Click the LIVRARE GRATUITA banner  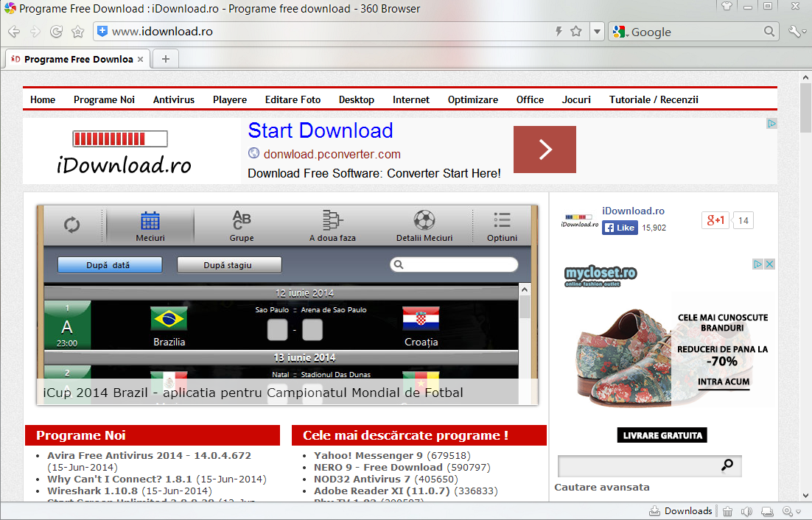pyautogui.click(x=662, y=435)
